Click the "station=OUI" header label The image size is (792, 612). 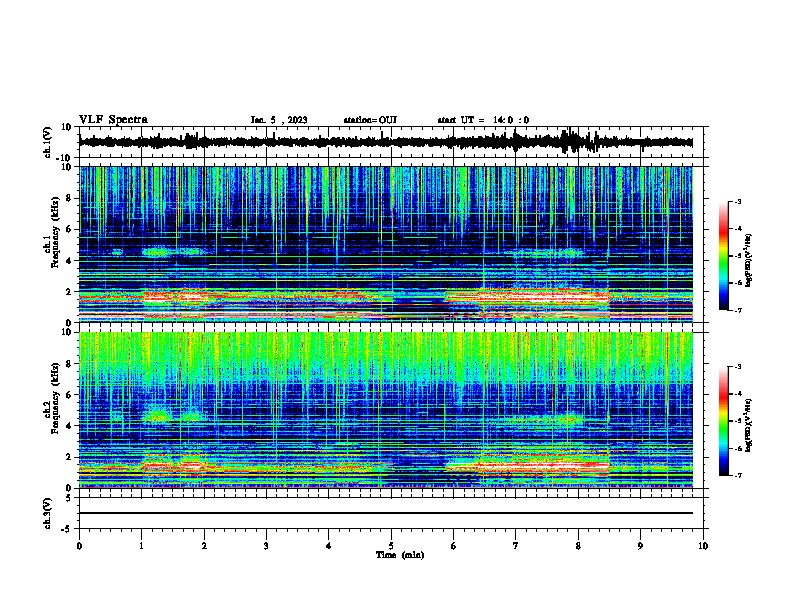point(370,120)
